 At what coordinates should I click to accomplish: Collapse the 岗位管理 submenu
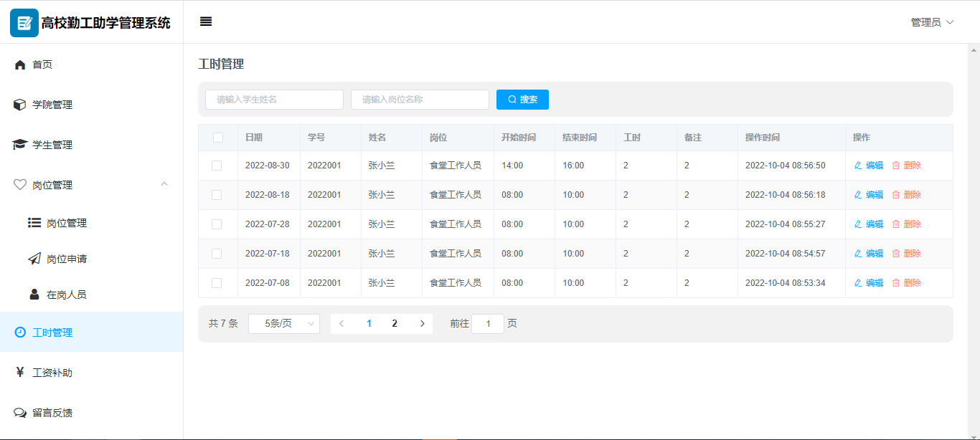164,185
